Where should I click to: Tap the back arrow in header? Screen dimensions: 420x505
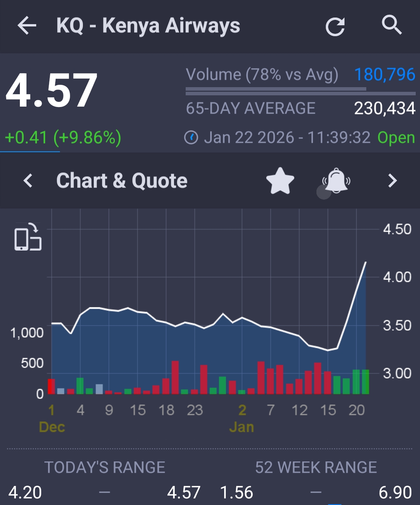26,26
